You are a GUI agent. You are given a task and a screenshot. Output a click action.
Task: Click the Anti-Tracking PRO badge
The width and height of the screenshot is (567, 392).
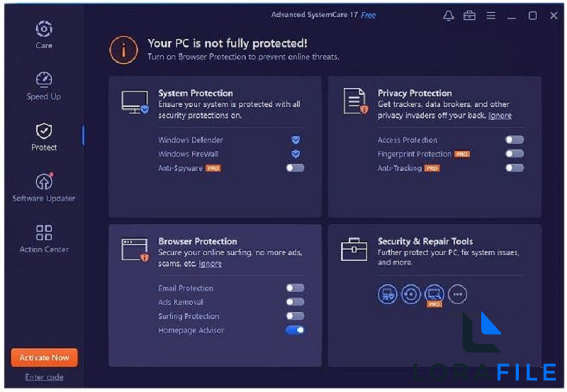(x=432, y=168)
